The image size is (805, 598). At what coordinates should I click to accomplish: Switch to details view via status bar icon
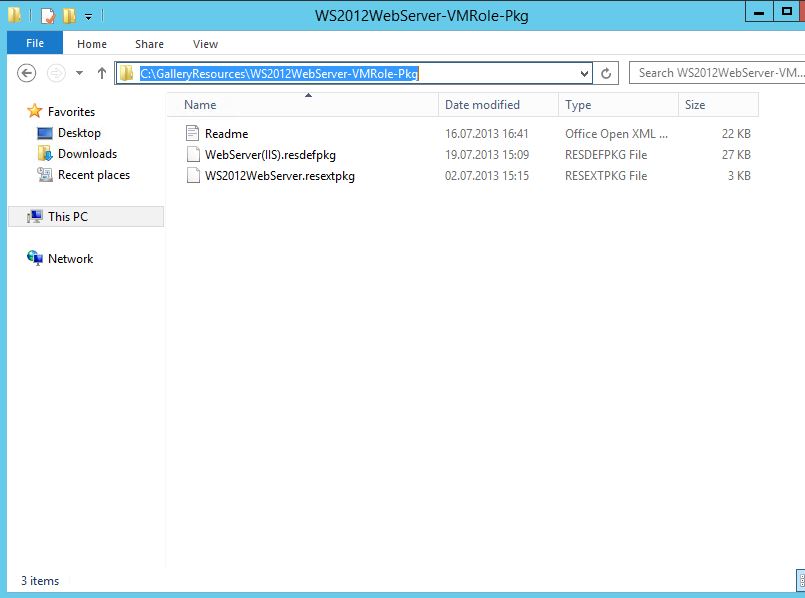[x=801, y=581]
